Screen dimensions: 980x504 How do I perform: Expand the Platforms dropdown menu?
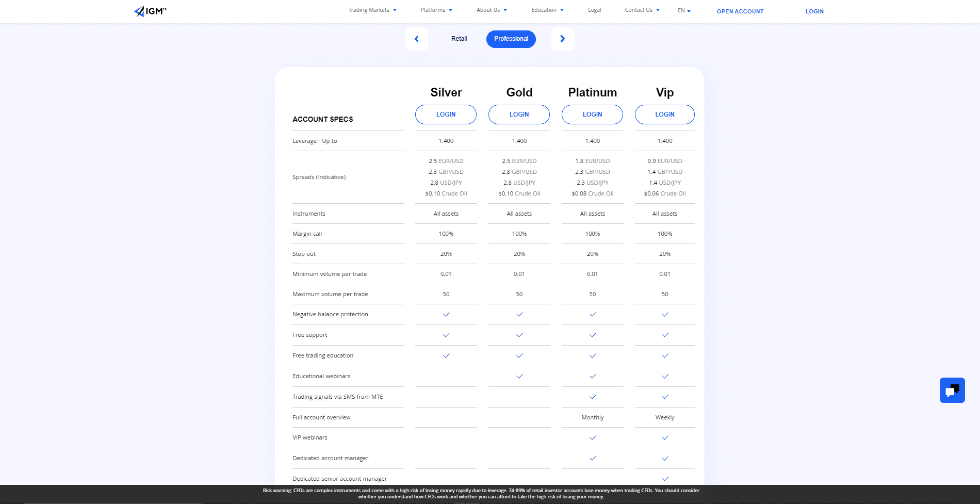[436, 10]
